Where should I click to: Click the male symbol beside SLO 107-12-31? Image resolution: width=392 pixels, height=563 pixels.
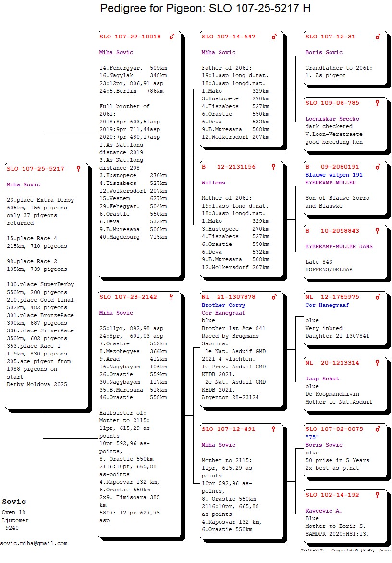coord(378,37)
